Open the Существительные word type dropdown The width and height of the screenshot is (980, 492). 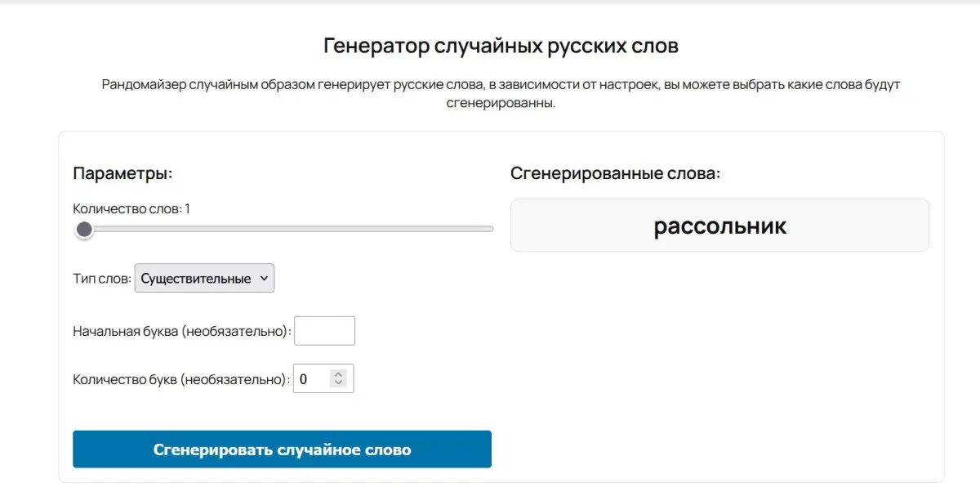pos(204,278)
